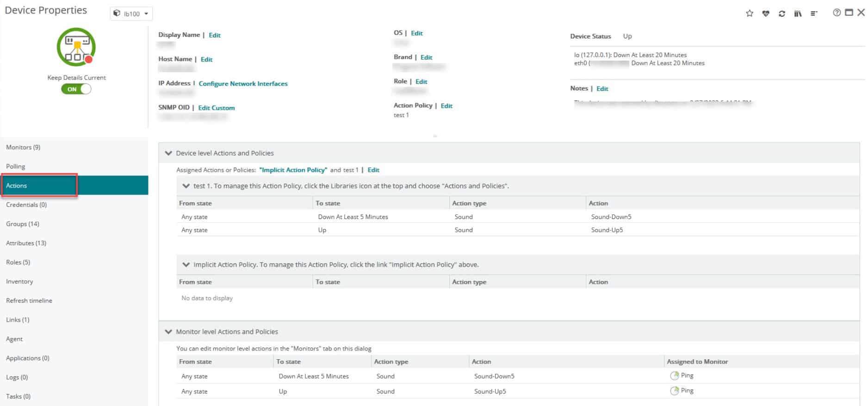Image resolution: width=868 pixels, height=406 pixels.
Task: Open the Inventory tab
Action: 74,281
